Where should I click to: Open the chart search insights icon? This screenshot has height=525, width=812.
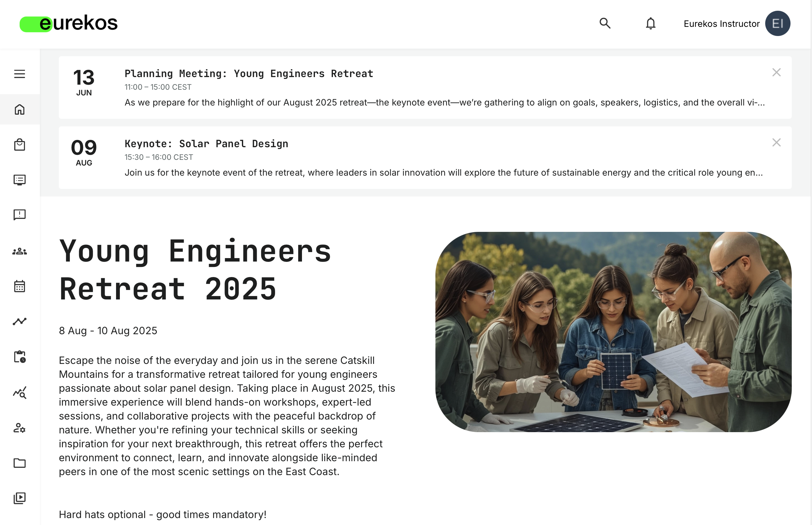coord(20,393)
